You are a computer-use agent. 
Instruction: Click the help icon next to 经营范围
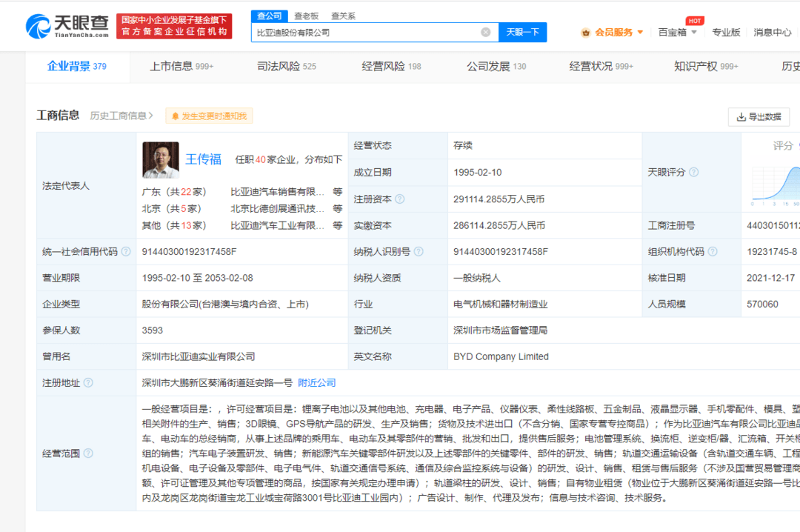tap(88, 453)
